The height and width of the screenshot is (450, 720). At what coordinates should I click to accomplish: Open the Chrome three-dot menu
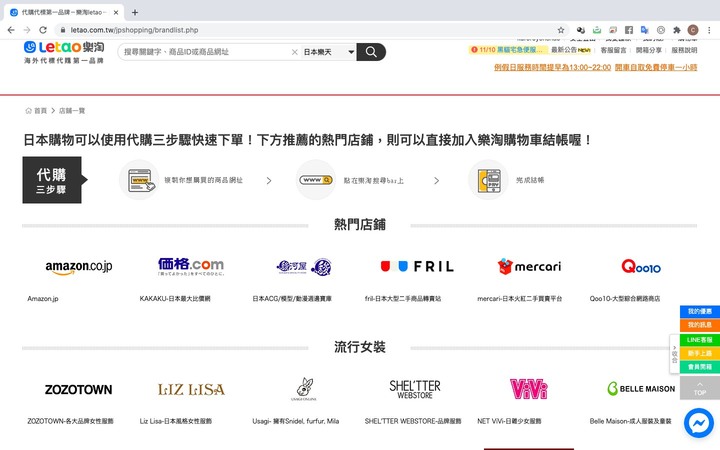coord(709,30)
